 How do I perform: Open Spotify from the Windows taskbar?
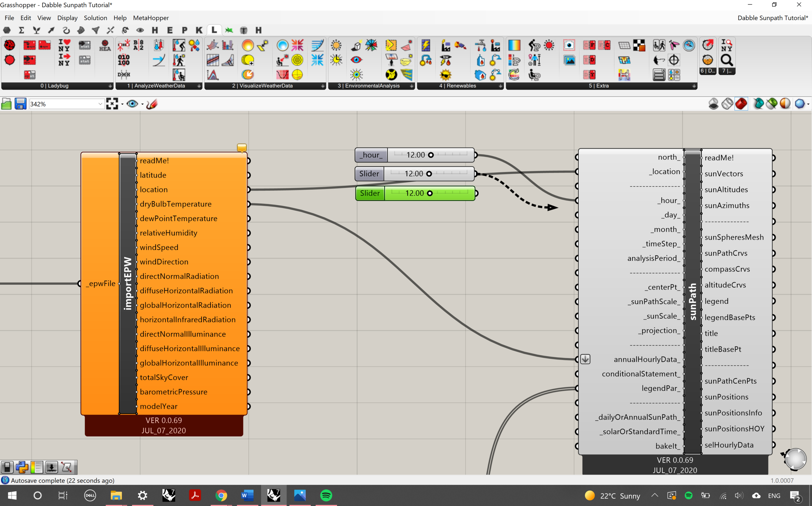point(326,495)
